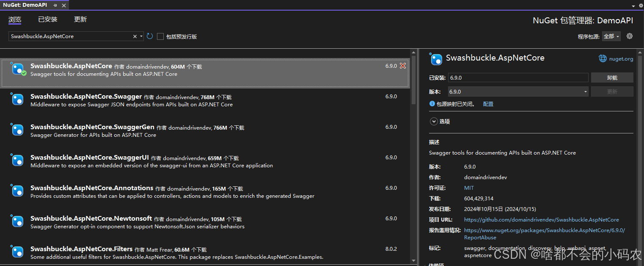This screenshot has width=644, height=266.
Task: Open the MIT license link
Action: coord(468,188)
